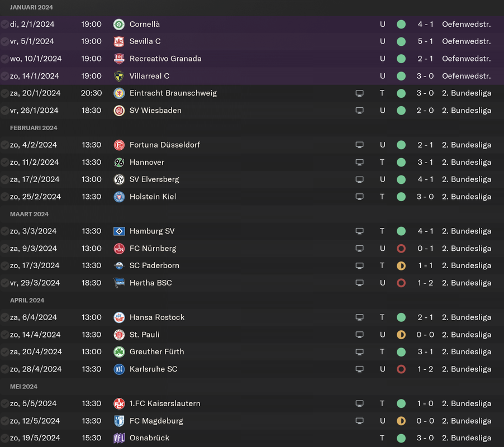Viewport: 504px width, 447px height.
Task: Collapse the FEBRUARI 2024 month section
Action: tap(34, 128)
